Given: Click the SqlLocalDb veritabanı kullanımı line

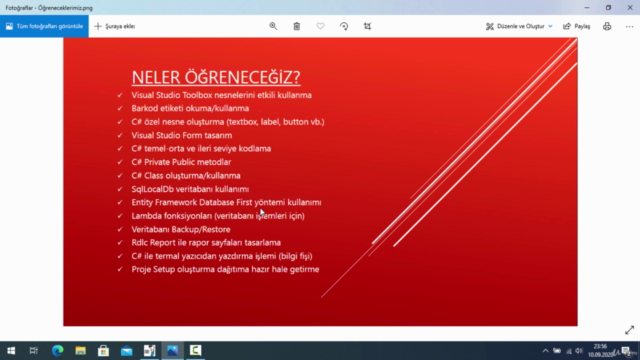Looking at the screenshot, I should (x=190, y=189).
